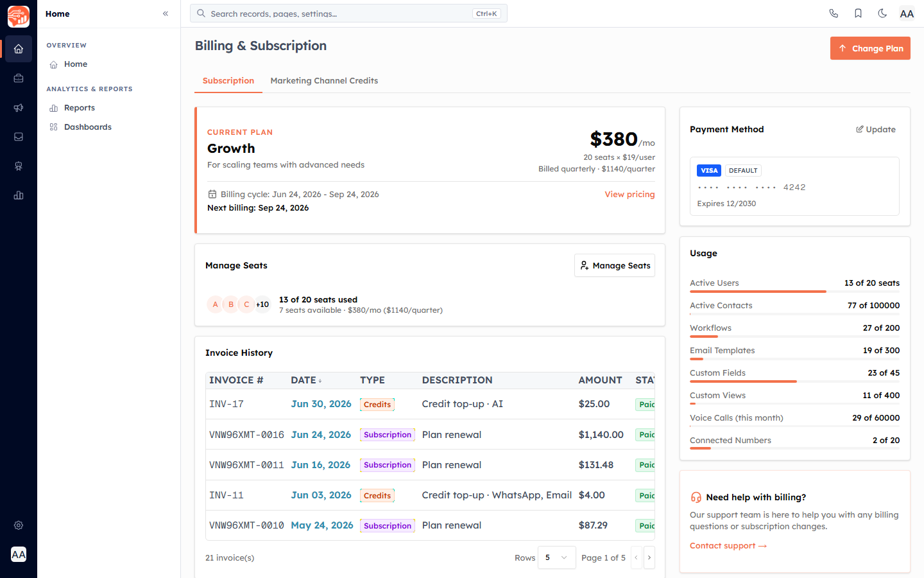This screenshot has width=924, height=578.
Task: Open the AA user menu in top bar
Action: (x=907, y=13)
